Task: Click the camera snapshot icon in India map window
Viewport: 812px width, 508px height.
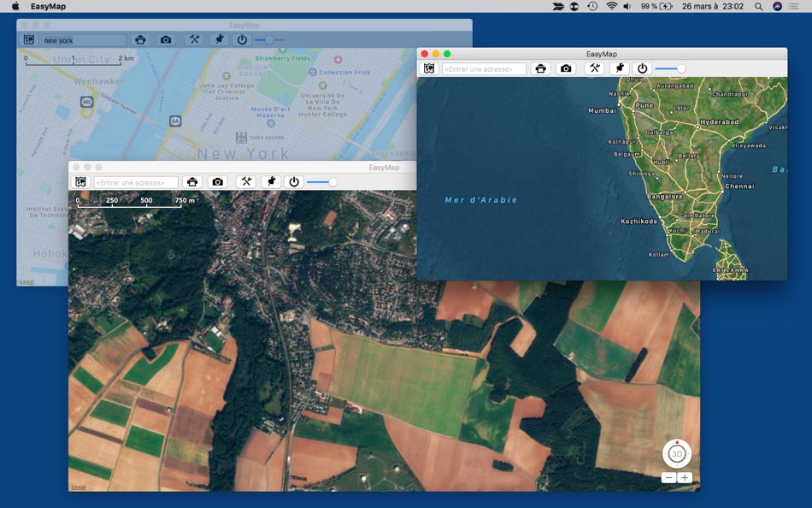Action: pos(566,68)
